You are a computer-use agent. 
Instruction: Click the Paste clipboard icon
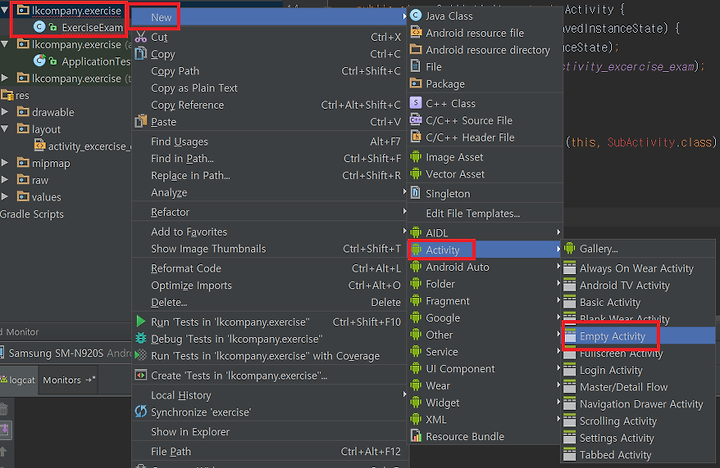click(x=141, y=122)
